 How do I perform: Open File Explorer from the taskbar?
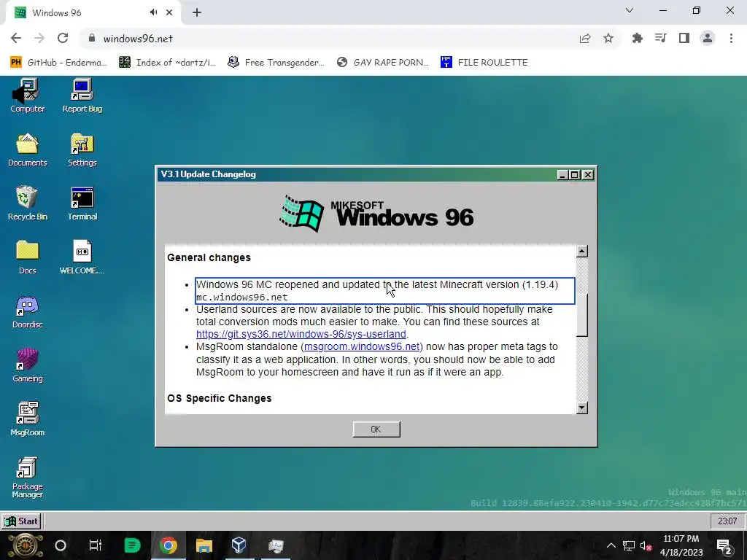[204, 545]
